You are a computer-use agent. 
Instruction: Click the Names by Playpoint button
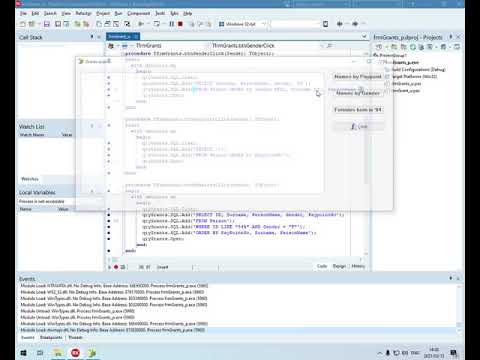358,77
